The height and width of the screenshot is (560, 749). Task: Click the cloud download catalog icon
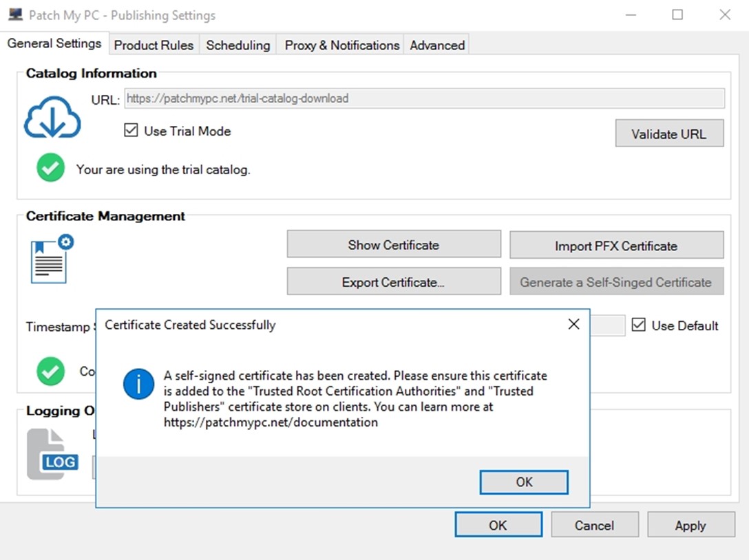52,118
